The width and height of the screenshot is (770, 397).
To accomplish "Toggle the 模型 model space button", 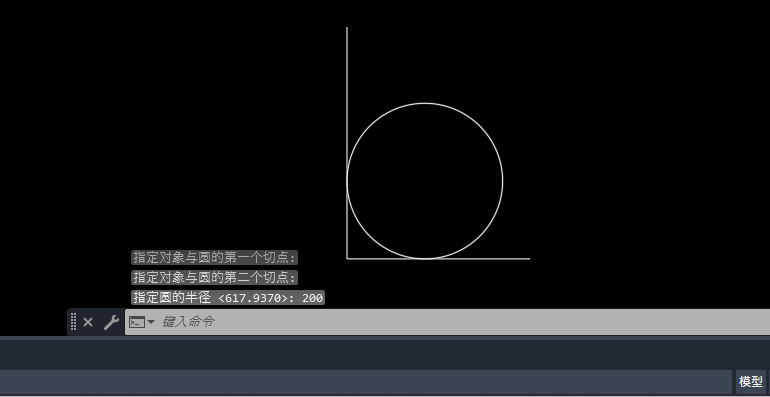I will tap(751, 381).
